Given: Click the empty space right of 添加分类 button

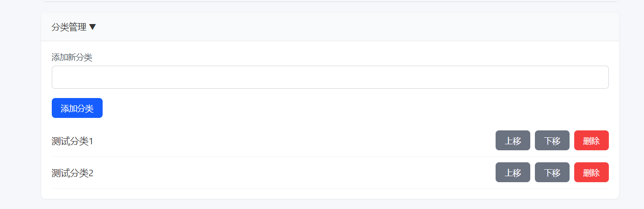Looking at the screenshot, I should pyautogui.click(x=301, y=108).
